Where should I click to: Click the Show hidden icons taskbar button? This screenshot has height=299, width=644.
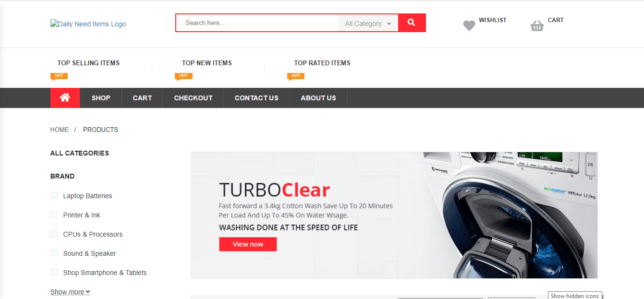pos(574,295)
